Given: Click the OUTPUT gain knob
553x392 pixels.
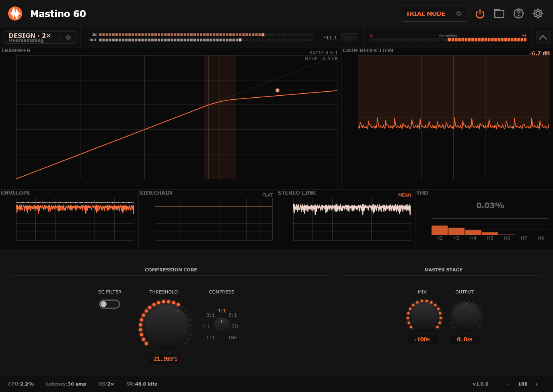Looking at the screenshot, I should click(467, 317).
